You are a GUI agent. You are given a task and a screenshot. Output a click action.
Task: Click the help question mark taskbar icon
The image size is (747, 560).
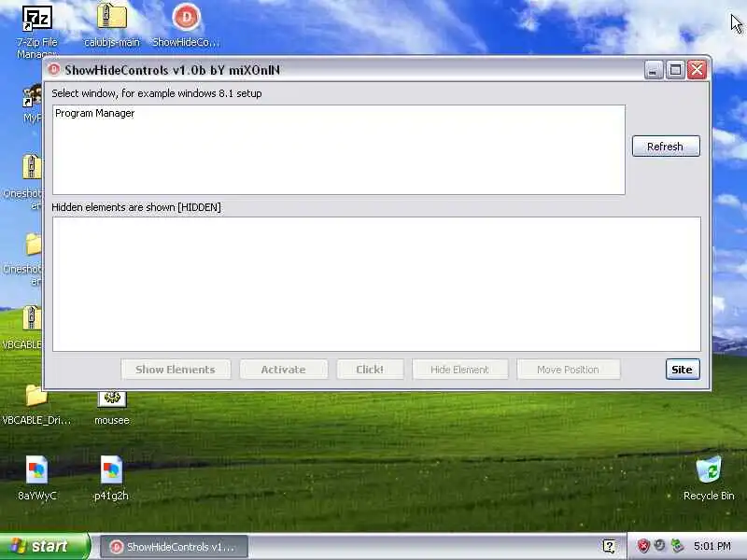[x=609, y=546]
